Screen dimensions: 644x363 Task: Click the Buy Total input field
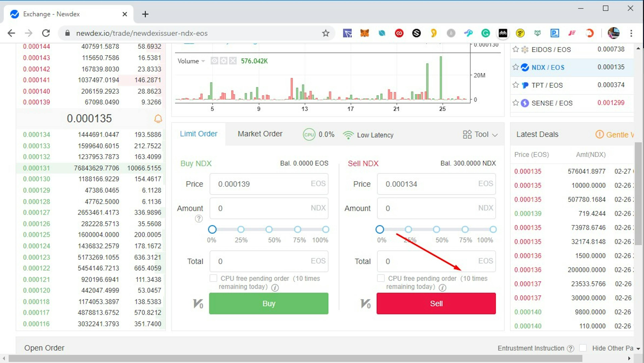269,261
